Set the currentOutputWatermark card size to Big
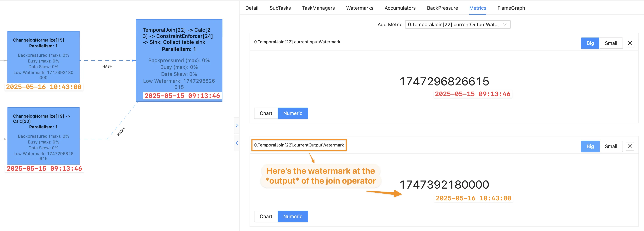 [x=590, y=146]
